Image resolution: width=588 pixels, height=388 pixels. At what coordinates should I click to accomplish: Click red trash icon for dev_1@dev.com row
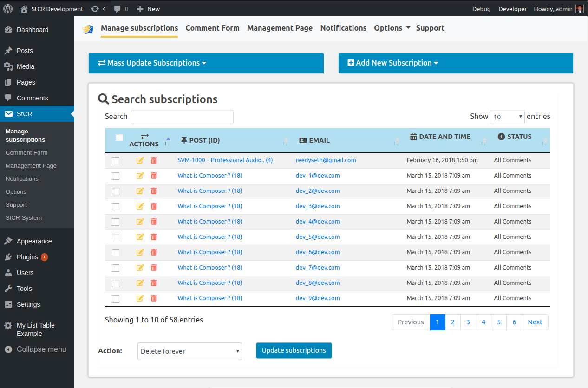154,176
